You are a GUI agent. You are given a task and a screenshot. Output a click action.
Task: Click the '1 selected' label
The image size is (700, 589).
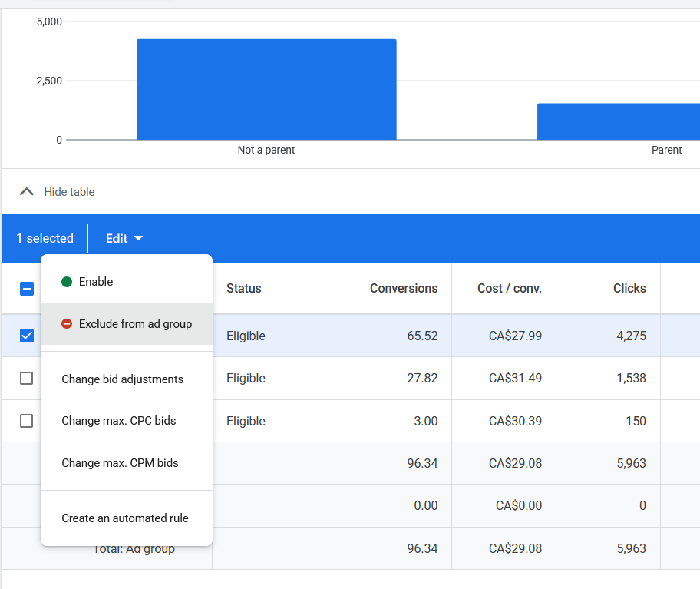(x=45, y=239)
